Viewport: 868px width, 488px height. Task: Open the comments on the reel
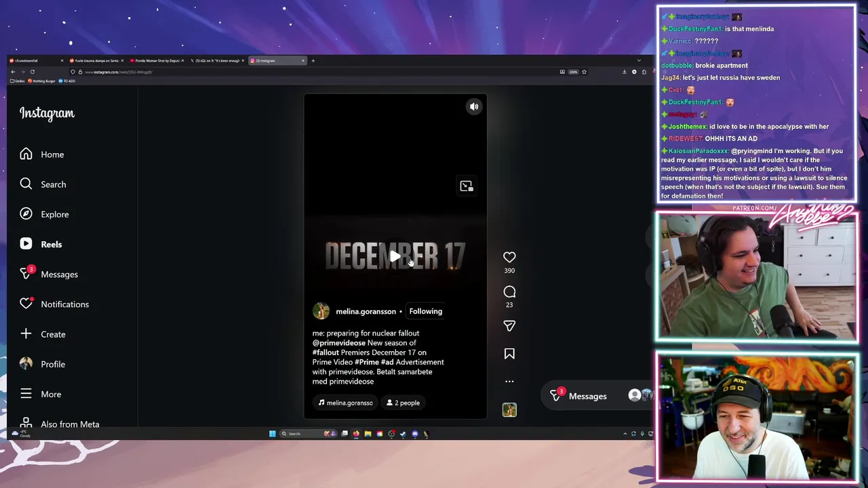[509, 291]
